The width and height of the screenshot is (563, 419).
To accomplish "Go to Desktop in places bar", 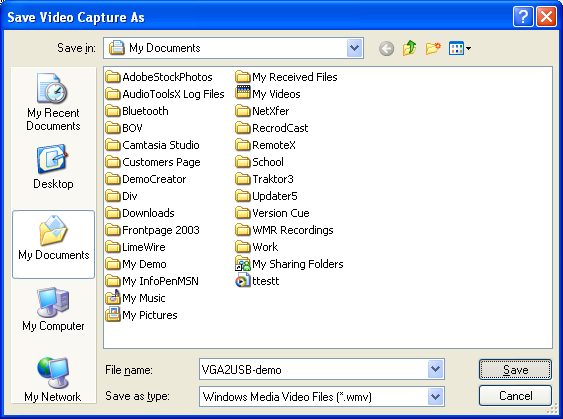I will [x=53, y=167].
